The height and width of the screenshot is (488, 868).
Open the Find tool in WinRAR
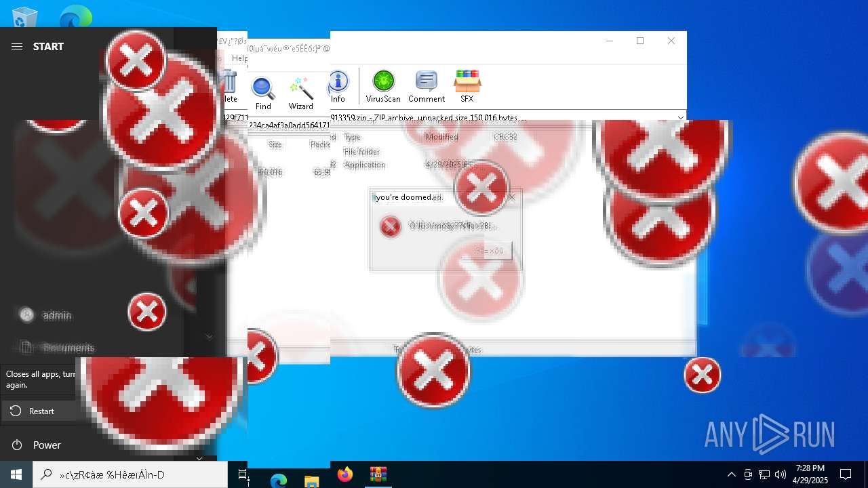click(x=263, y=94)
